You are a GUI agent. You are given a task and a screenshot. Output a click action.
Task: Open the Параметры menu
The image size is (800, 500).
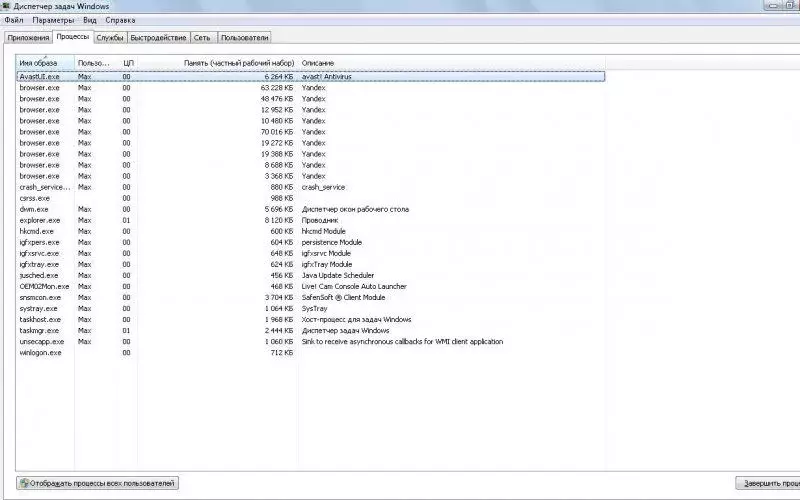(53, 20)
